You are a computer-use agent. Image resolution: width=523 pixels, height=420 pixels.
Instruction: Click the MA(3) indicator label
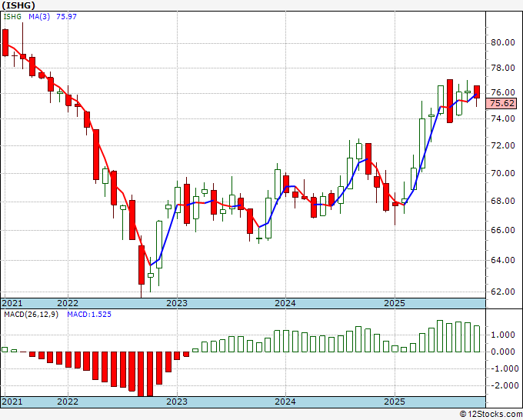coord(39,17)
